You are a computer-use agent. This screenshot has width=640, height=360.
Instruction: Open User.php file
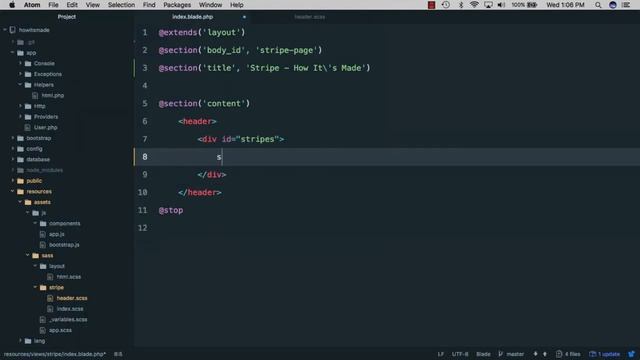click(45, 127)
